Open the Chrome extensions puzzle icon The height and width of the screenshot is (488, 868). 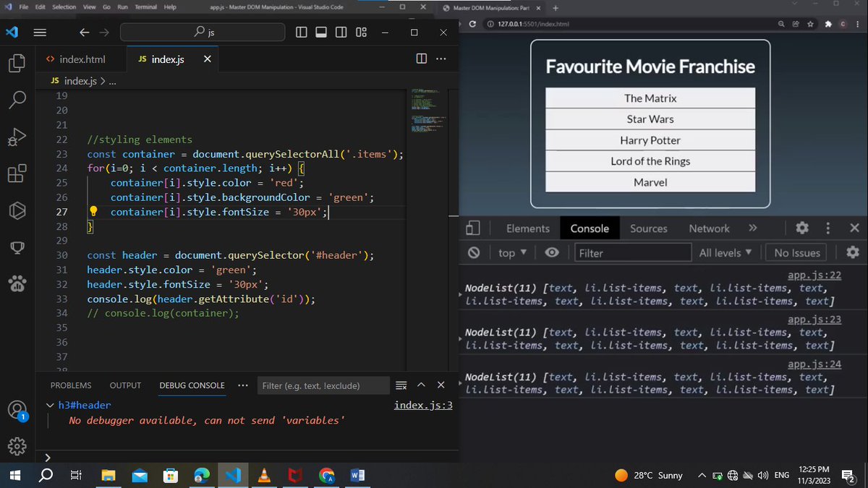coord(828,24)
